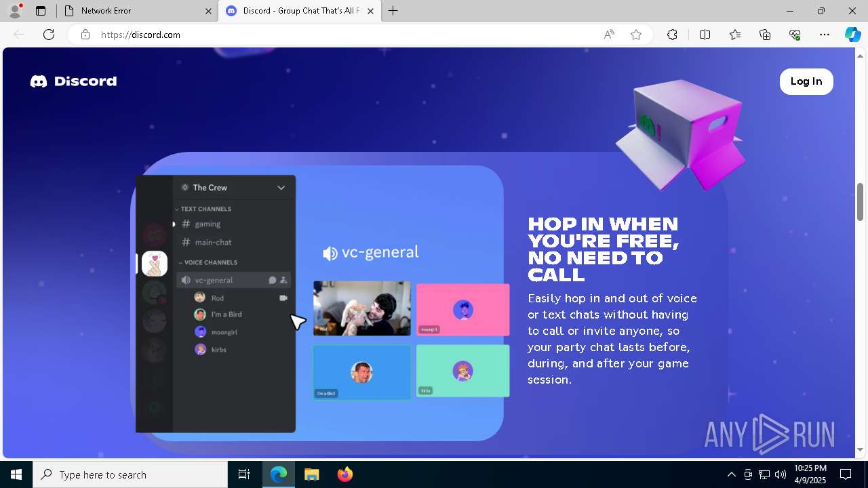Open the Extensions puzzle icon

672,35
